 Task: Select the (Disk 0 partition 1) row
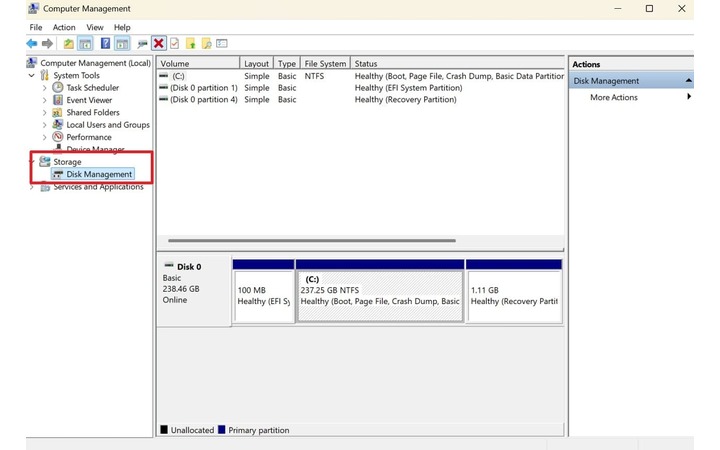click(x=361, y=88)
